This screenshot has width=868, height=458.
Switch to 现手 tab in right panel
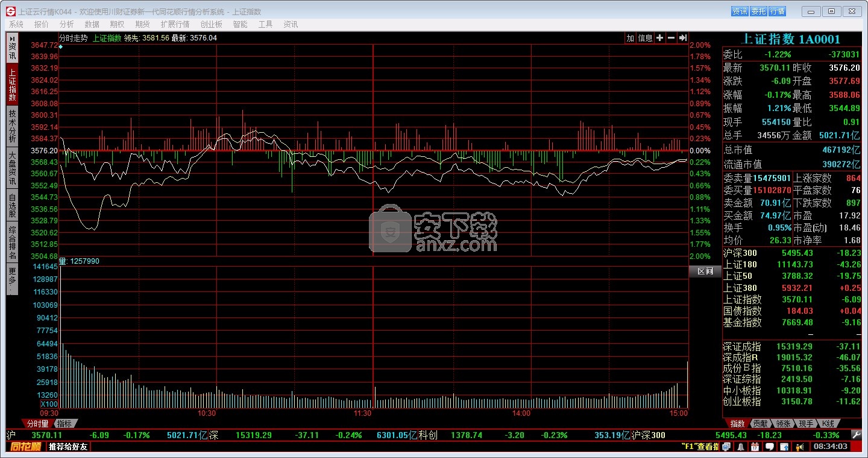(x=807, y=424)
